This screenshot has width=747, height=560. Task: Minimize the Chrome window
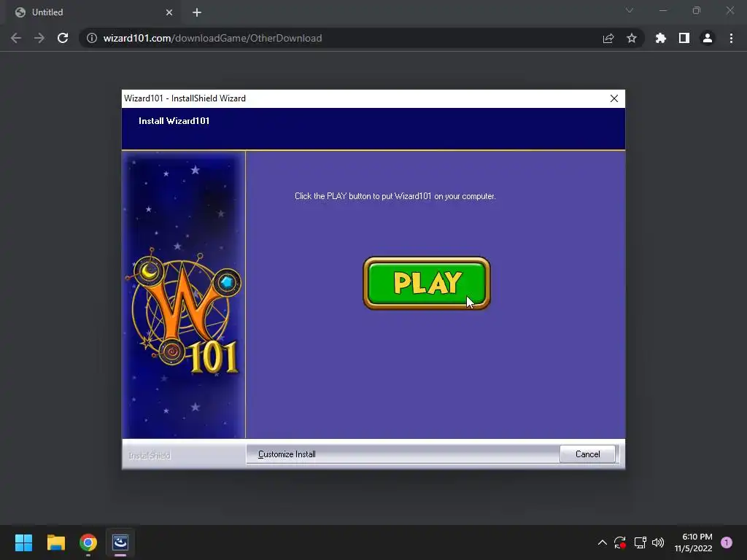click(663, 10)
